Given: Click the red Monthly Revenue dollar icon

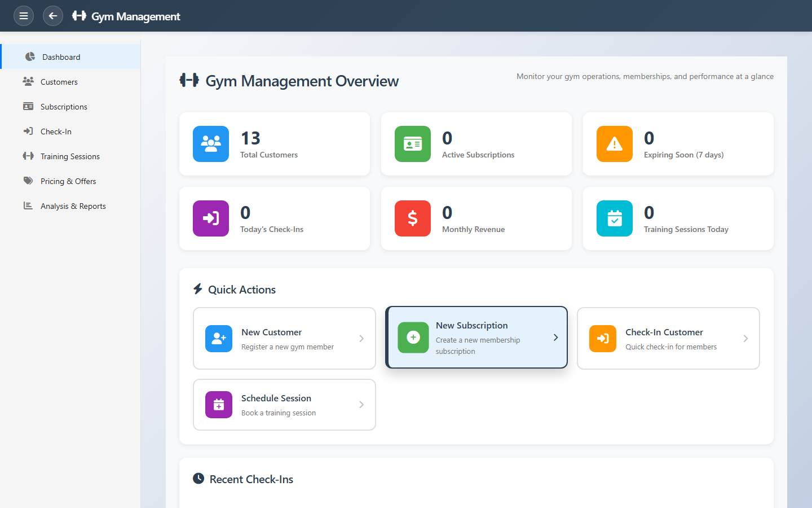Looking at the screenshot, I should 413,218.
